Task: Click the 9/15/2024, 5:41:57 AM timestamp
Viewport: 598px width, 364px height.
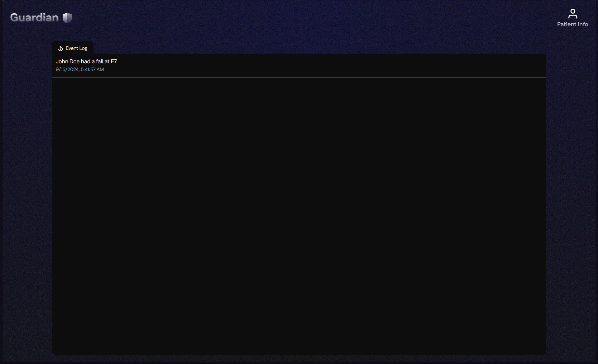Action: 80,69
